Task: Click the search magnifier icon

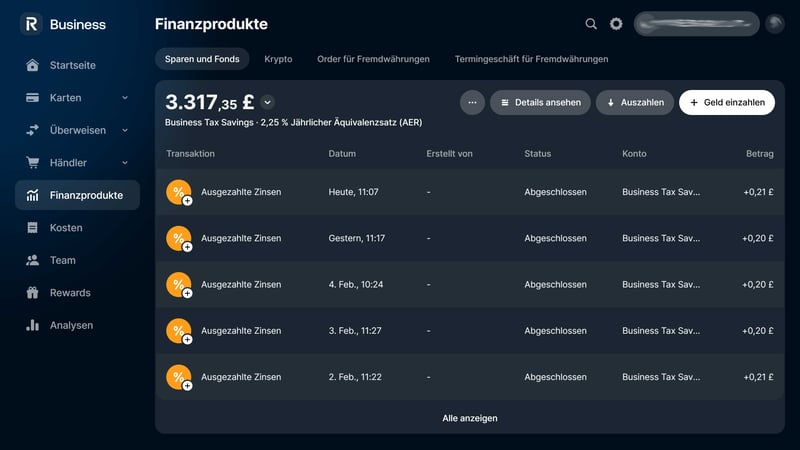Action: (591, 24)
